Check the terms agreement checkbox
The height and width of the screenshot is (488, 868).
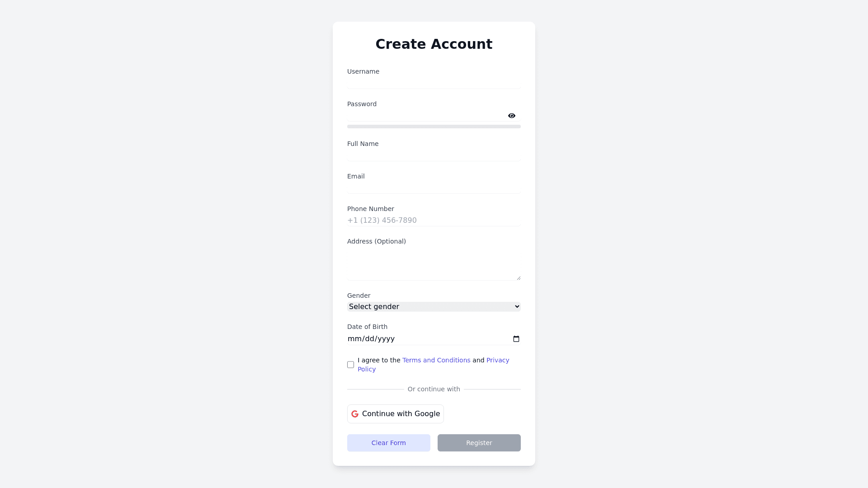click(351, 365)
